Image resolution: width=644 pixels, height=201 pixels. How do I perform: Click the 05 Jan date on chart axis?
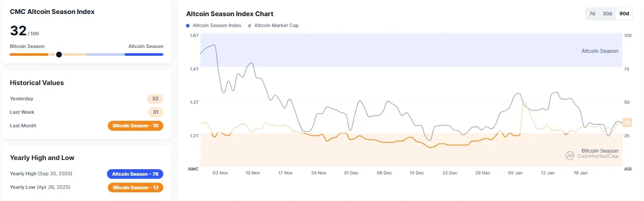515,173
